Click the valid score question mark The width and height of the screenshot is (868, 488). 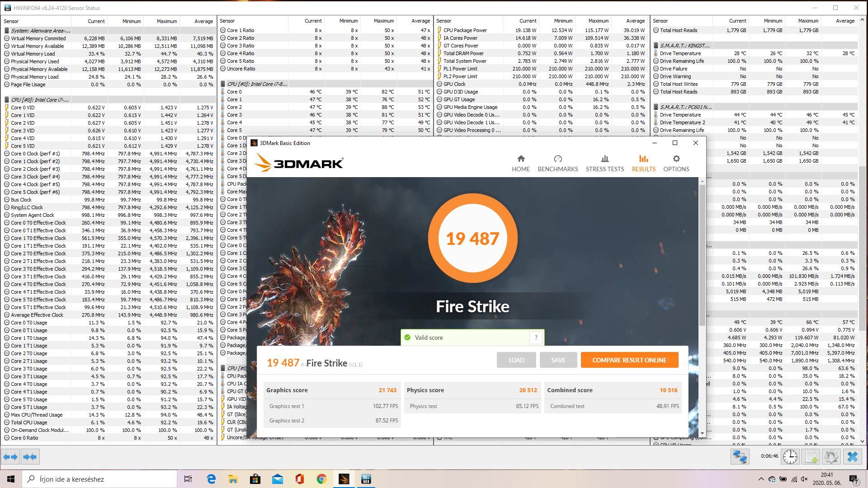point(536,338)
